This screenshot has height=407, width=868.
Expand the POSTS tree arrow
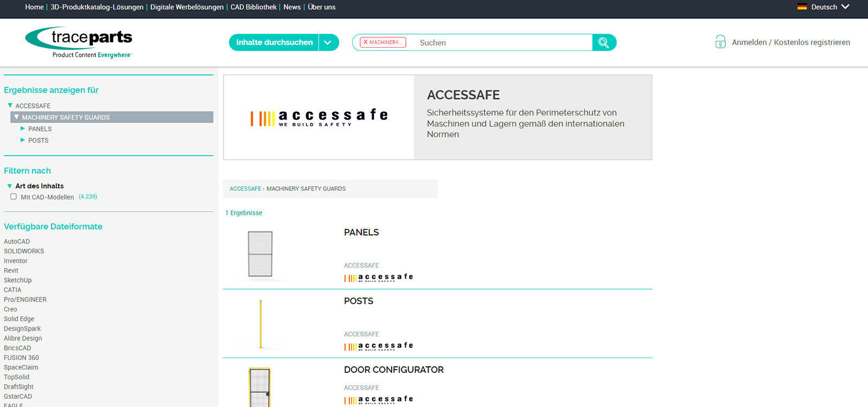coord(23,140)
